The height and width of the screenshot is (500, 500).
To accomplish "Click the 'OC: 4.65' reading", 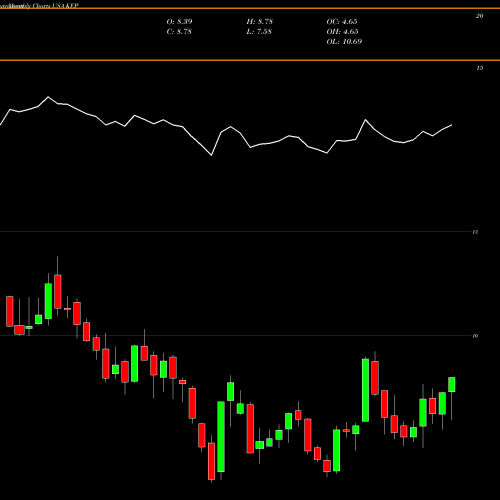I will coord(342,22).
